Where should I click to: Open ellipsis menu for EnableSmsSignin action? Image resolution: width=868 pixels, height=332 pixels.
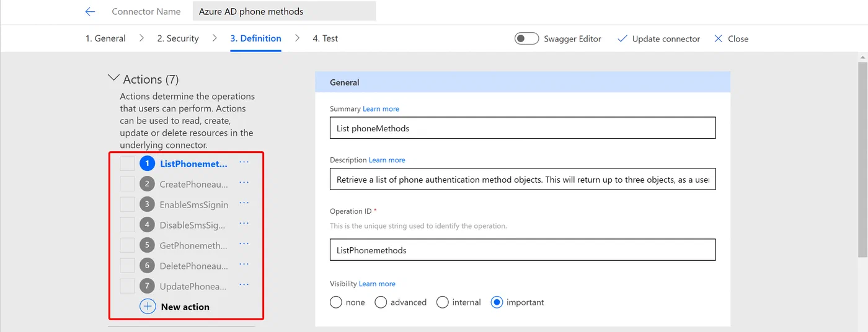244,203
